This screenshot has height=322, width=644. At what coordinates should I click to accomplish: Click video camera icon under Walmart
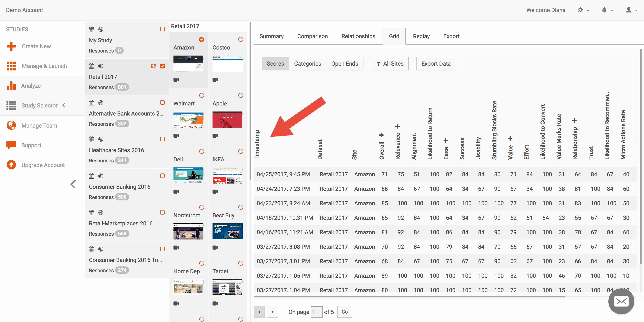pyautogui.click(x=176, y=136)
